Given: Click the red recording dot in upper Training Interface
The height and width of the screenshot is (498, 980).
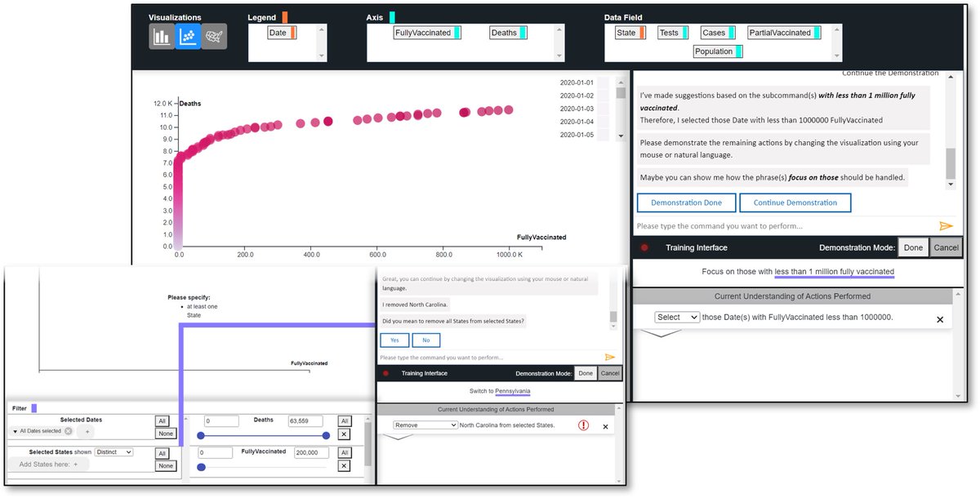Looking at the screenshot, I should pos(644,247).
